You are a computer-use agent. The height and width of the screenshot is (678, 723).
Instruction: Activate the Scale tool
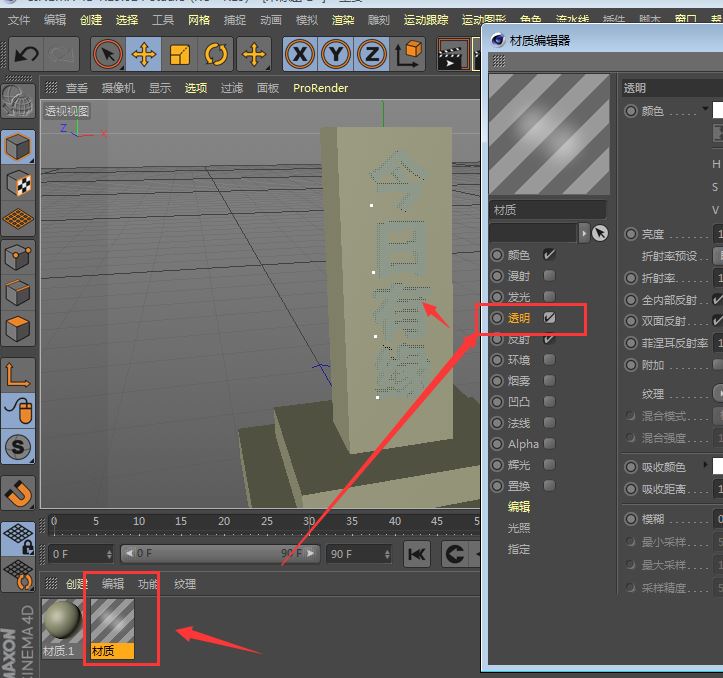pyautogui.click(x=180, y=55)
